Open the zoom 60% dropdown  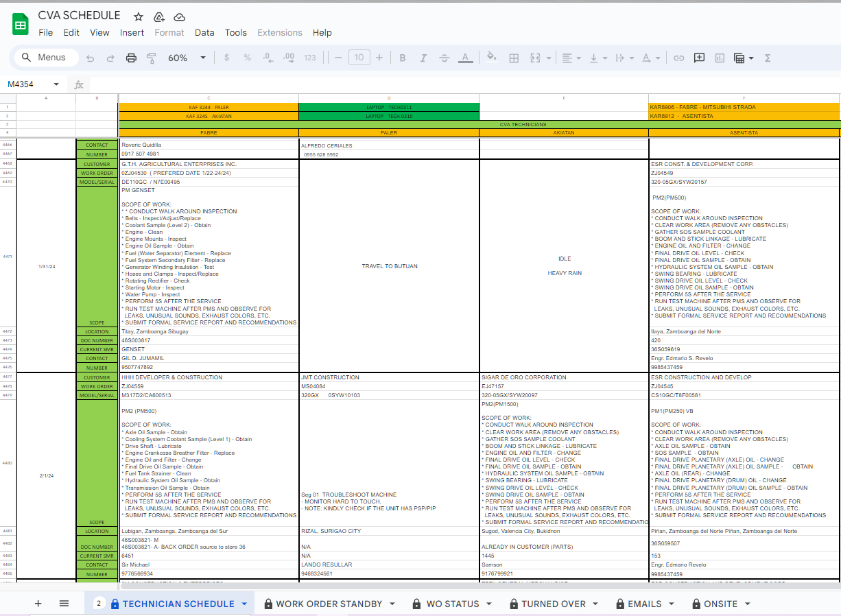[x=187, y=58]
